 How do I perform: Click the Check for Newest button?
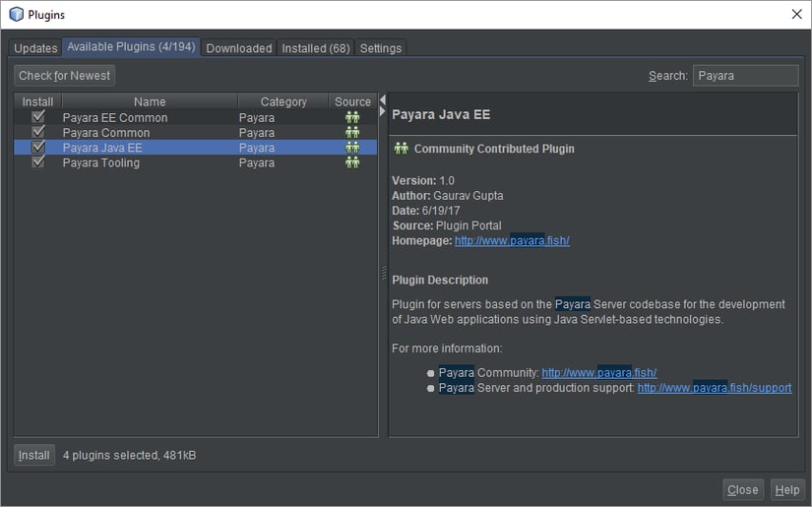pos(64,76)
